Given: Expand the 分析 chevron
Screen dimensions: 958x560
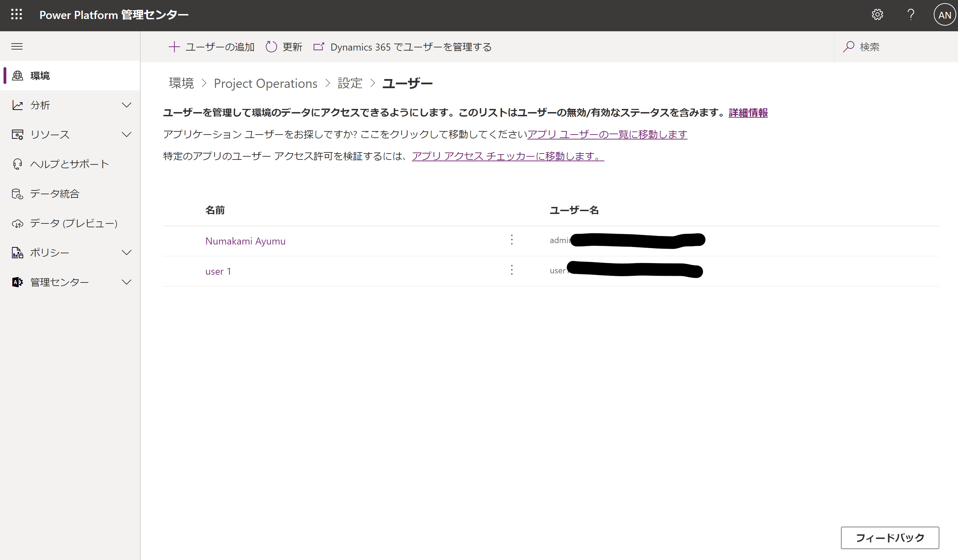Looking at the screenshot, I should click(x=127, y=105).
